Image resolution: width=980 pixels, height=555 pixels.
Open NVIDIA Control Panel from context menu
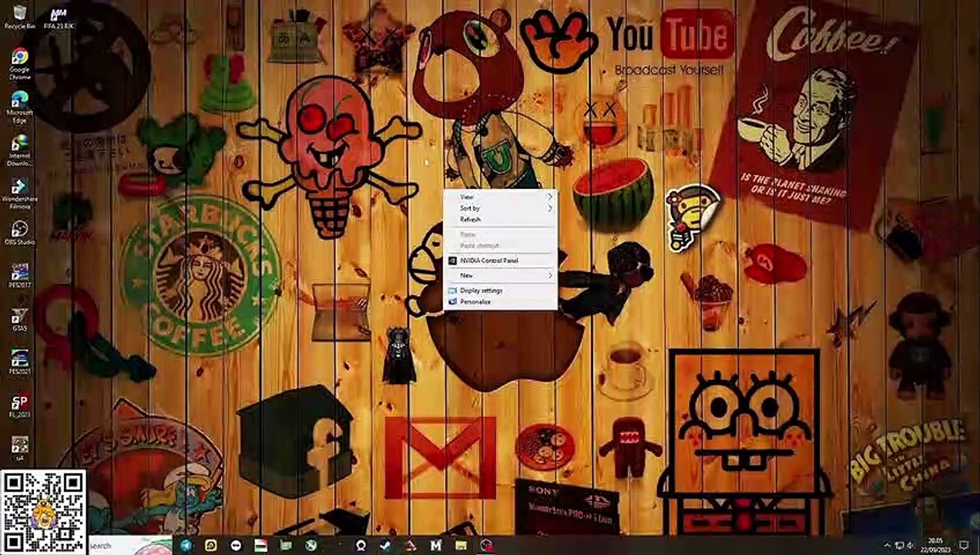click(500, 261)
